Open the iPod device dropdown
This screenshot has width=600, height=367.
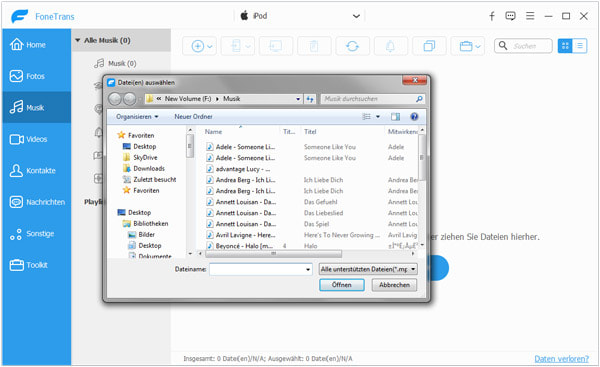(356, 16)
